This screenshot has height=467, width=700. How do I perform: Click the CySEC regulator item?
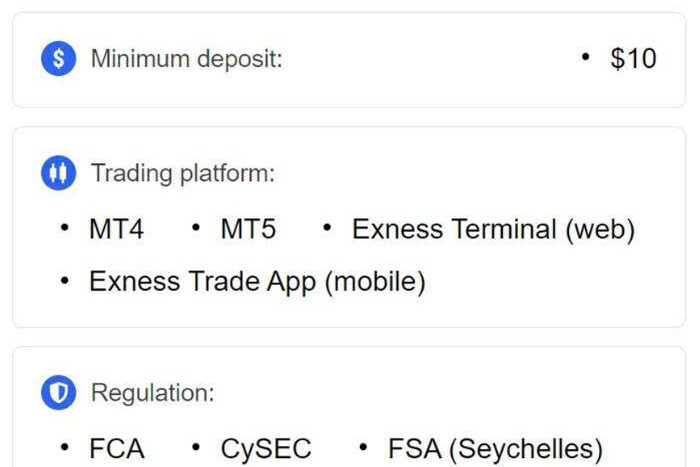click(x=266, y=449)
